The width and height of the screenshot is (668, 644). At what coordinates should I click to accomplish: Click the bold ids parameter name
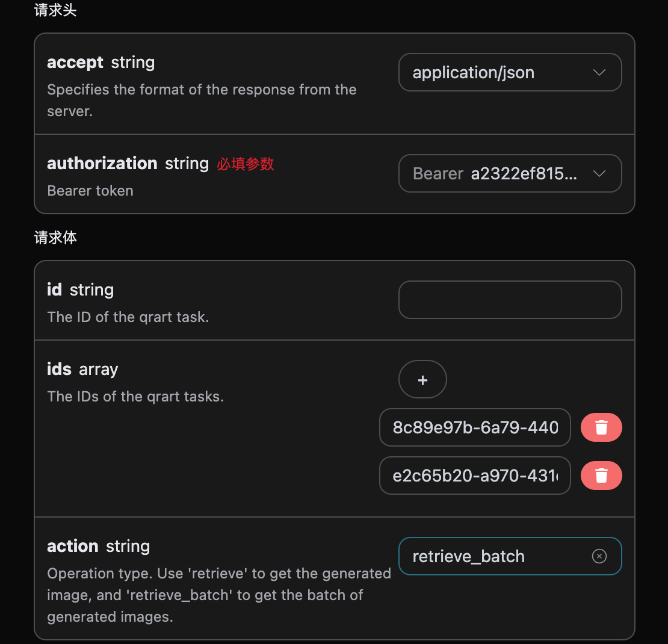(x=59, y=369)
